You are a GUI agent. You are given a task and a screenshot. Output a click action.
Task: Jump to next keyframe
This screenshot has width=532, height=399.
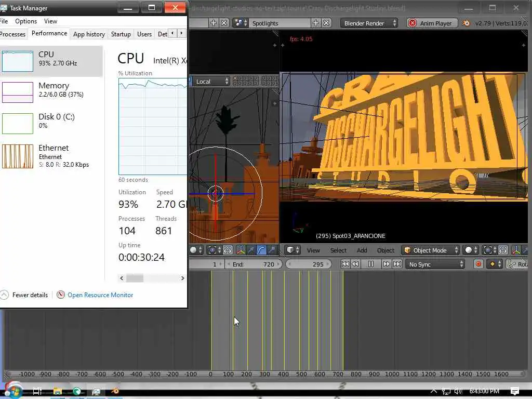pyautogui.click(x=387, y=264)
